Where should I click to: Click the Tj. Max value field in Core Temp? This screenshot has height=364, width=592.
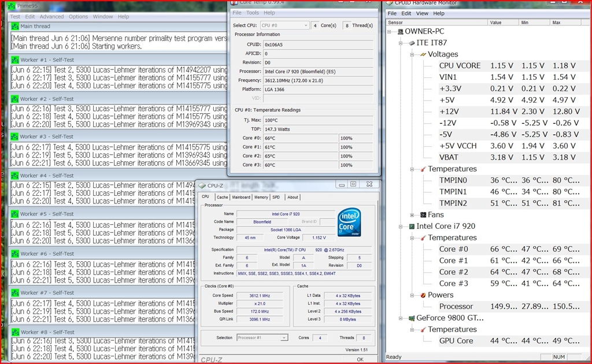pyautogui.click(x=318, y=120)
